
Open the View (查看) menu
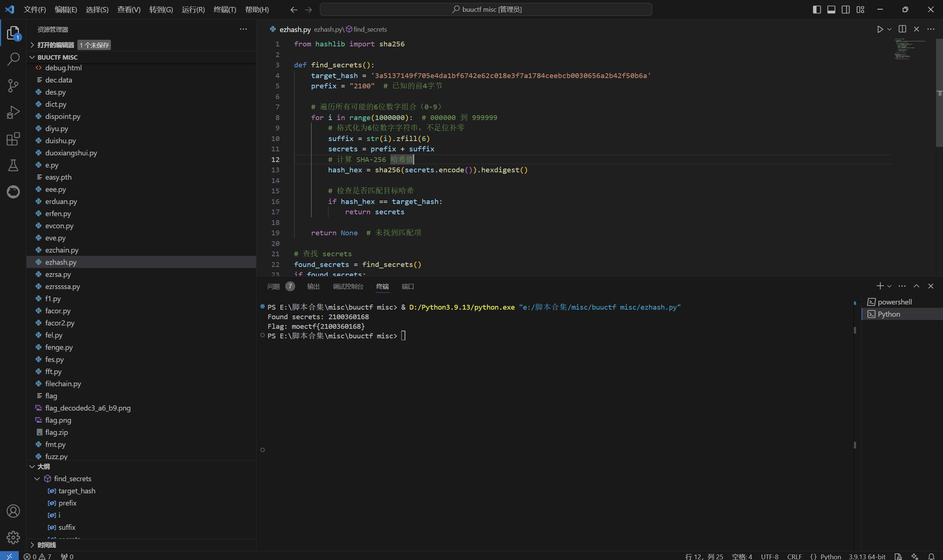pos(128,10)
